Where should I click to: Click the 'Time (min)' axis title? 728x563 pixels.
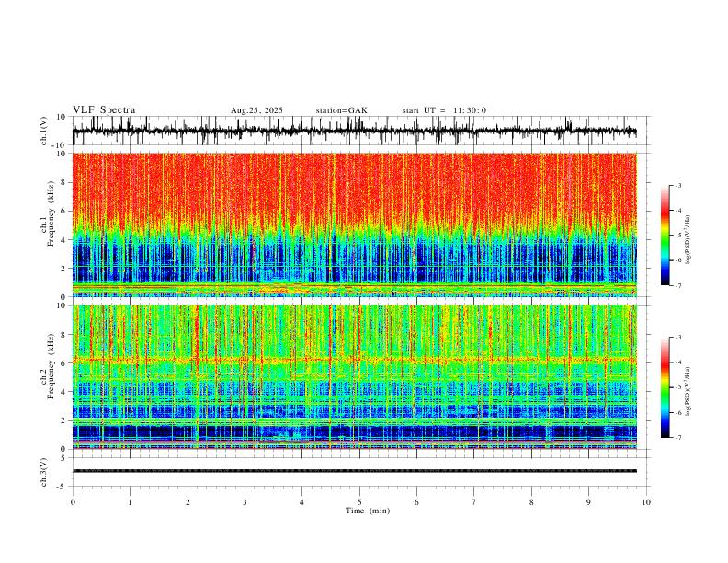tap(368, 511)
